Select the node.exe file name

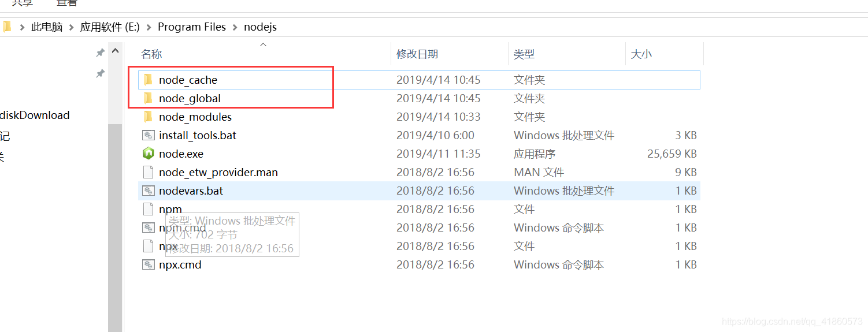[181, 154]
